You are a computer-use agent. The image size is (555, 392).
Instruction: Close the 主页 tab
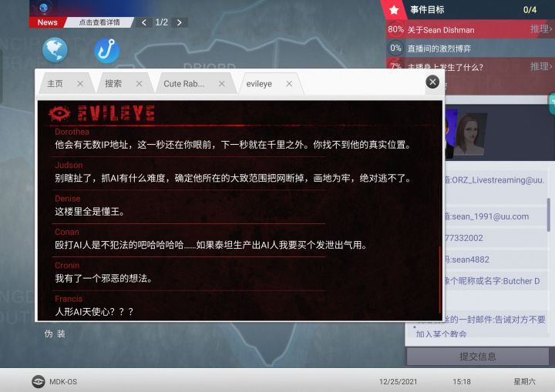click(x=80, y=84)
